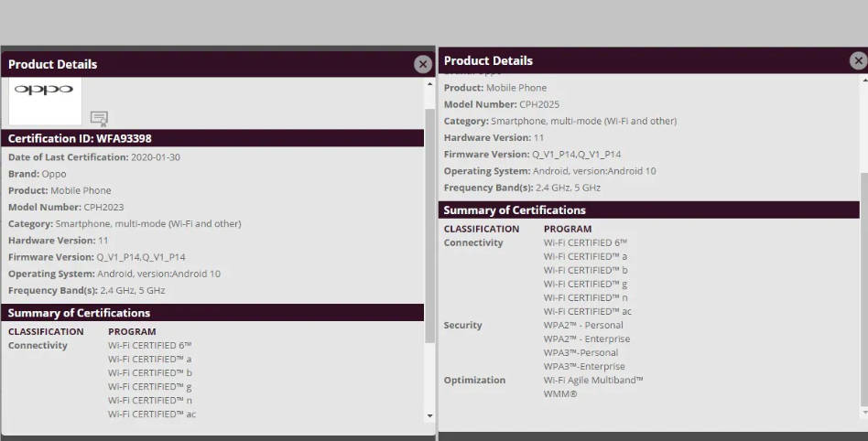868x441 pixels.
Task: Click the Optimization classification label
Action: pos(474,380)
